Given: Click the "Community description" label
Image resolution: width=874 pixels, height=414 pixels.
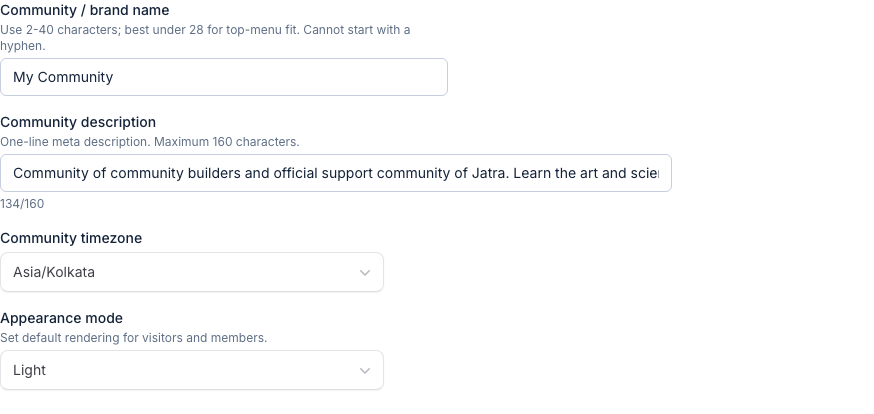Looking at the screenshot, I should (x=78, y=122).
